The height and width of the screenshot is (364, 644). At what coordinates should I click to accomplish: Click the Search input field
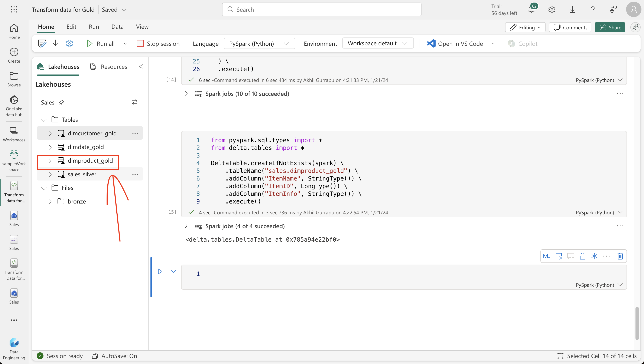click(322, 10)
